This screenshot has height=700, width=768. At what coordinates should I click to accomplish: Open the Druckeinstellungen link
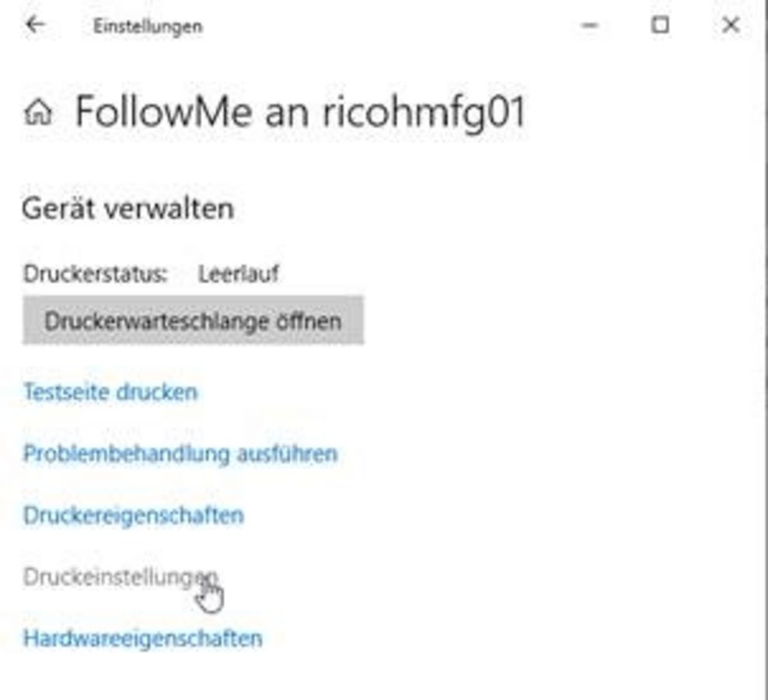120,577
